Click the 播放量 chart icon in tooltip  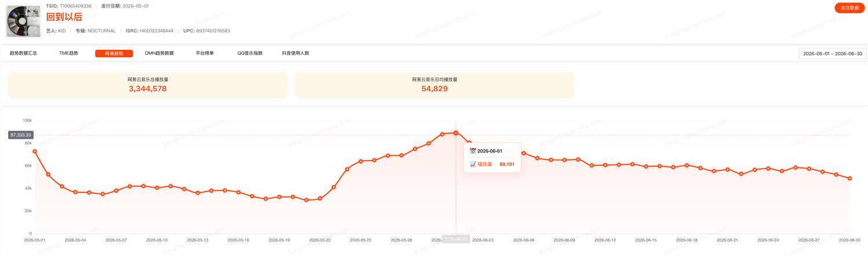[x=473, y=164]
